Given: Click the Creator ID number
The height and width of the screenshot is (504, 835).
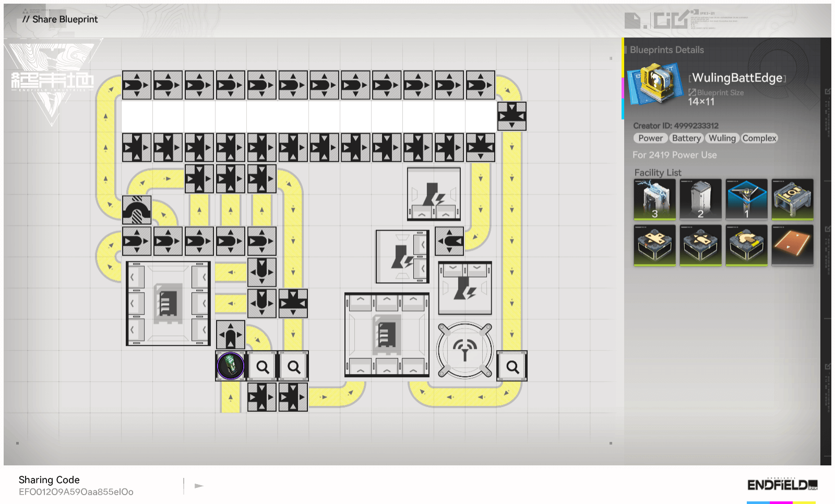Looking at the screenshot, I should pos(696,126).
